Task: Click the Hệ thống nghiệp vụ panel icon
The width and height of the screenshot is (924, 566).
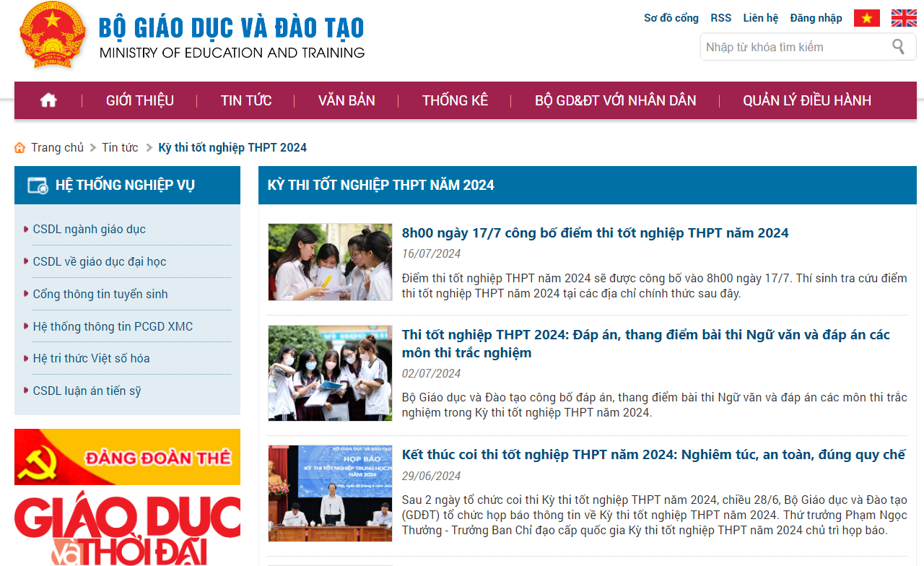Action: (38, 186)
